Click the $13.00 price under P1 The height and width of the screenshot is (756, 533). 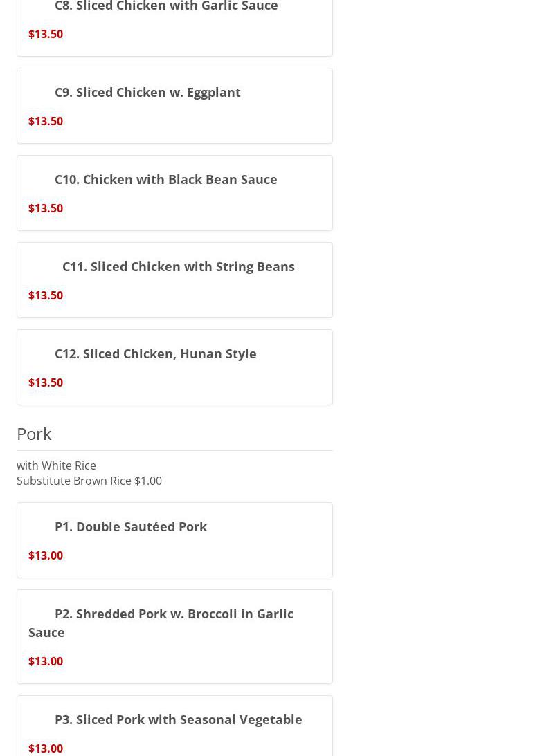[46, 555]
